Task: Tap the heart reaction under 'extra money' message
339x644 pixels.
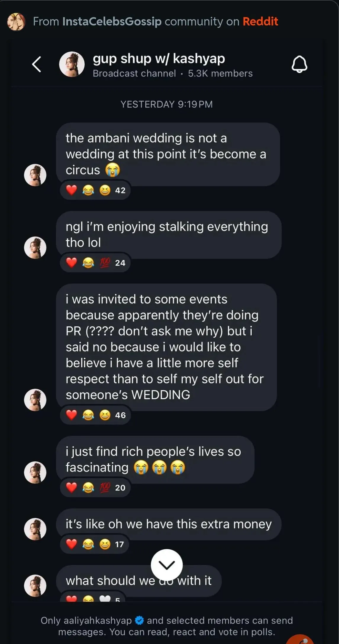Action: point(71,544)
